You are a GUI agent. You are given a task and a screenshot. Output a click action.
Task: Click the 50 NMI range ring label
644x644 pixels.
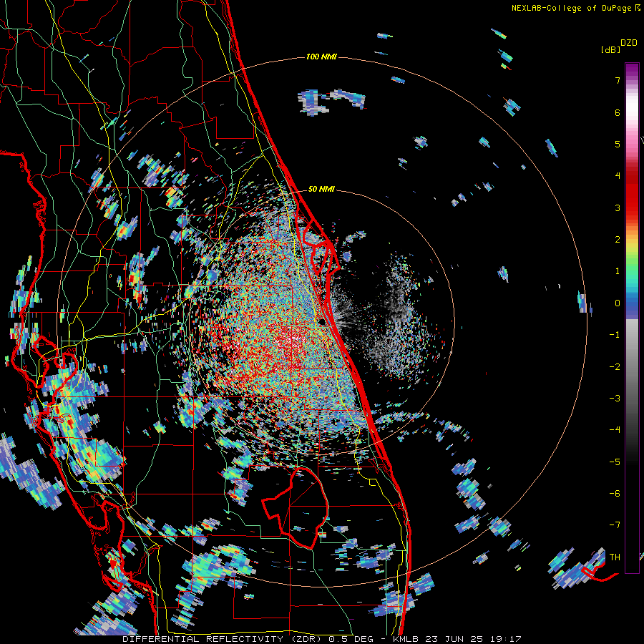click(x=321, y=189)
